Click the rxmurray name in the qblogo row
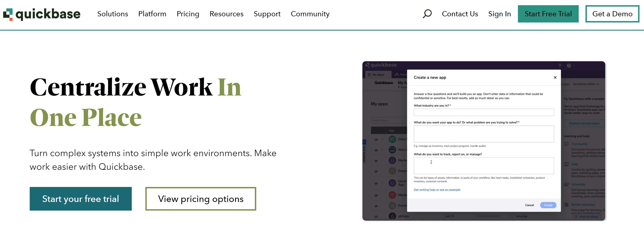Viewport: 644px width, 236px height. click(521, 216)
